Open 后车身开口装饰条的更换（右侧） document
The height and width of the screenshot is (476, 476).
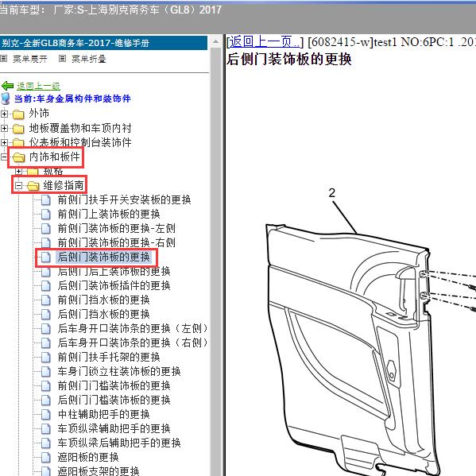click(133, 342)
